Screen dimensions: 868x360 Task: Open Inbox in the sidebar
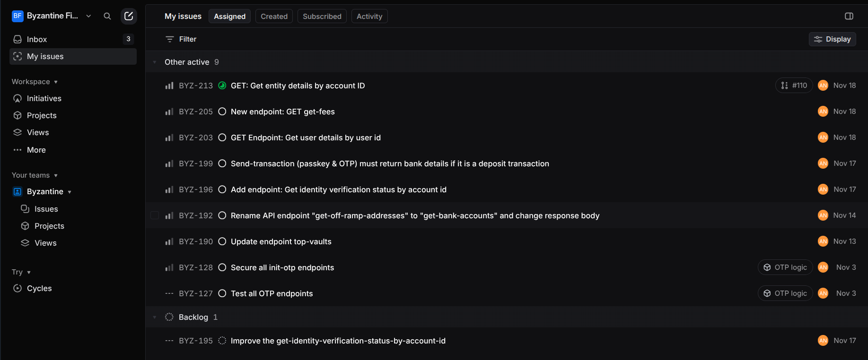73,39
